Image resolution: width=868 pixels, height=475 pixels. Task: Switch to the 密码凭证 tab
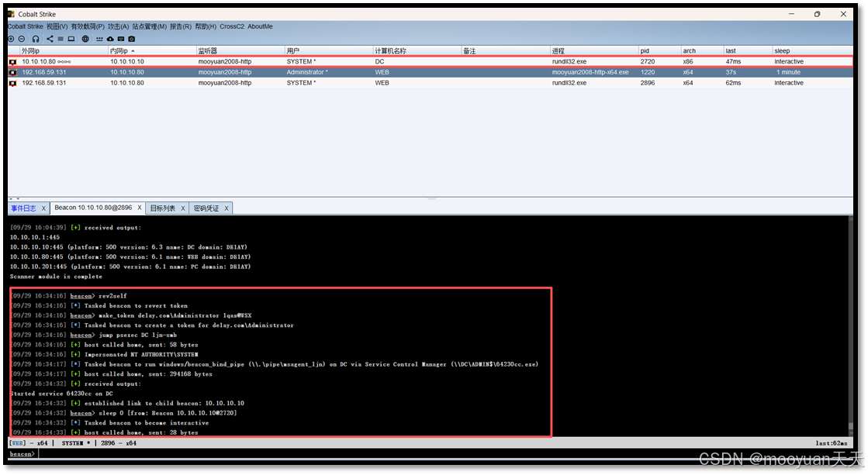(x=206, y=208)
